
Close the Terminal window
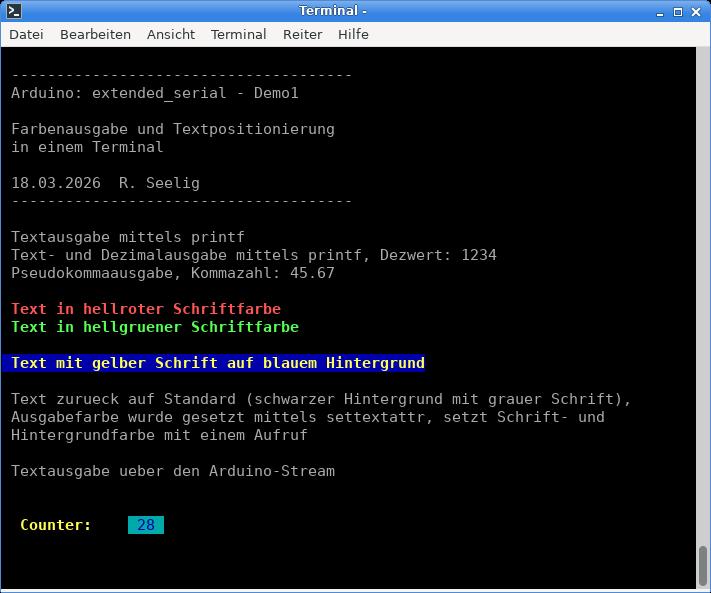click(696, 12)
